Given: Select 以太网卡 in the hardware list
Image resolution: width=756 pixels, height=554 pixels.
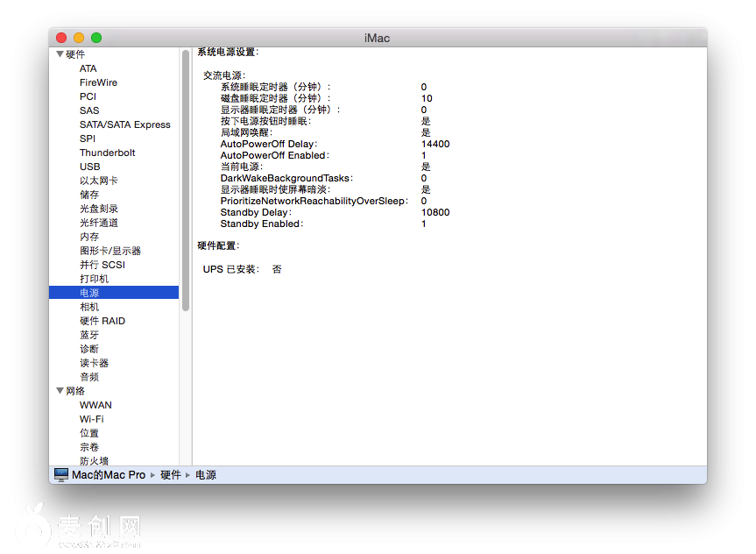Looking at the screenshot, I should (98, 181).
